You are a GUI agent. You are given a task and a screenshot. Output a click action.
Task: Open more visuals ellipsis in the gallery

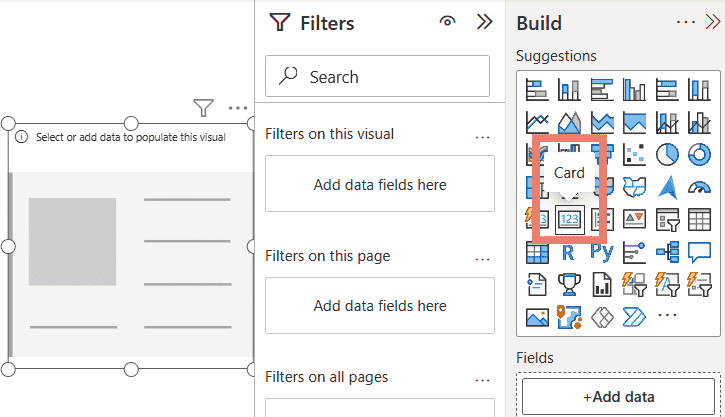coord(667,315)
